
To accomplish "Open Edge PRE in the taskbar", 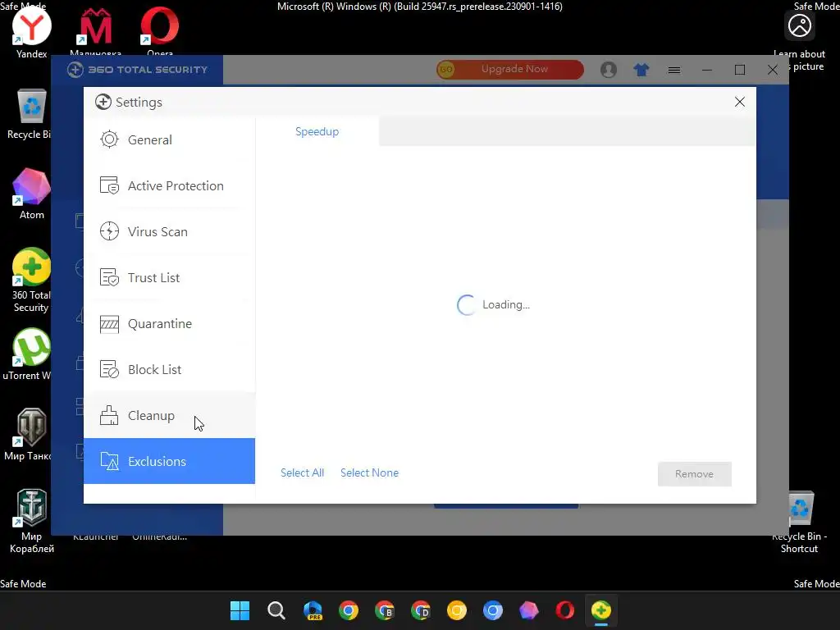I will 313,610.
